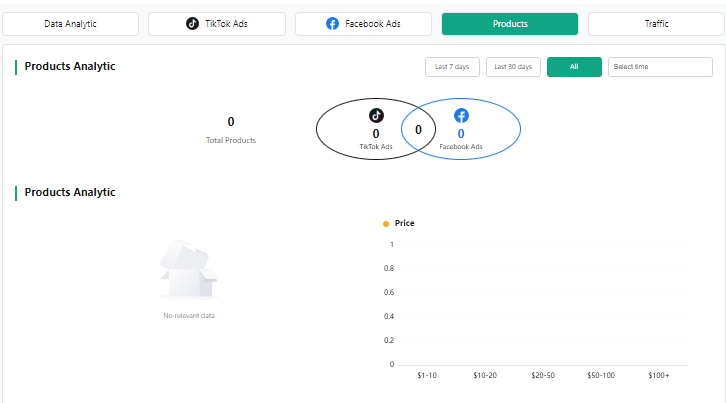Switch to the Facebook Ads tab
Viewport: 726px width, 403px height.
coord(363,24)
